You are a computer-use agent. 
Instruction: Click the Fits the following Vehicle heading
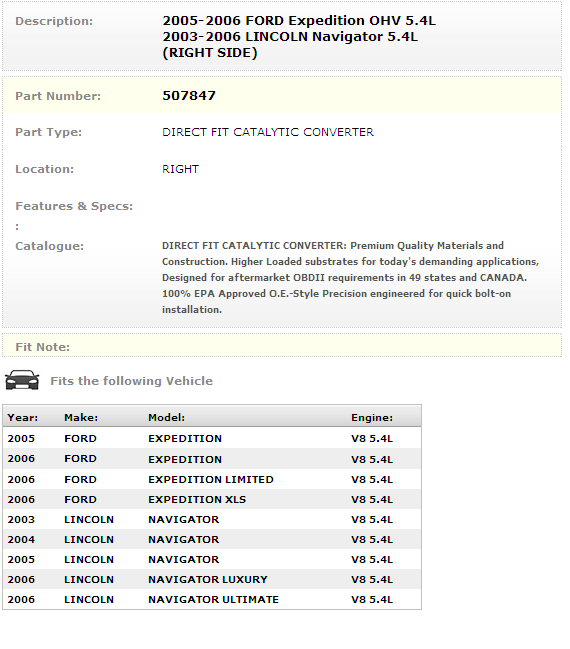click(x=132, y=381)
